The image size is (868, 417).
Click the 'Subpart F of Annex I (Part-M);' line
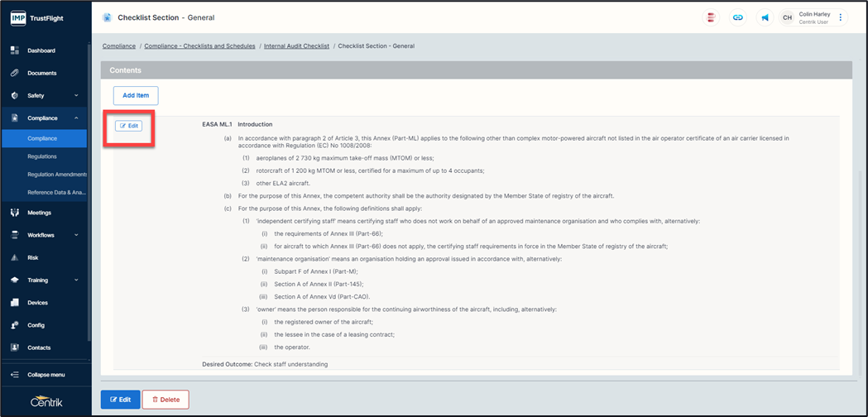point(315,272)
